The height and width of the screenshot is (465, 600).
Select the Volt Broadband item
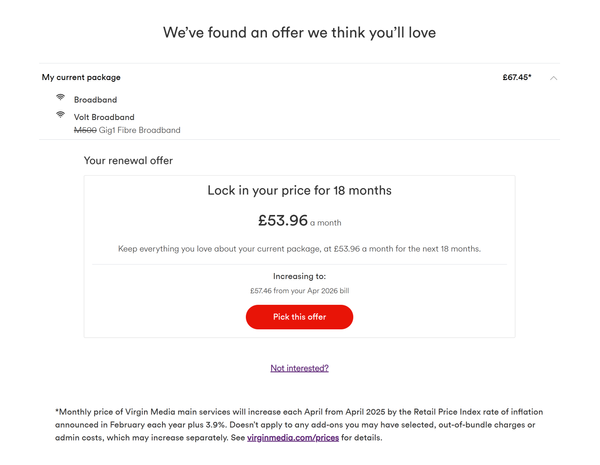(104, 117)
